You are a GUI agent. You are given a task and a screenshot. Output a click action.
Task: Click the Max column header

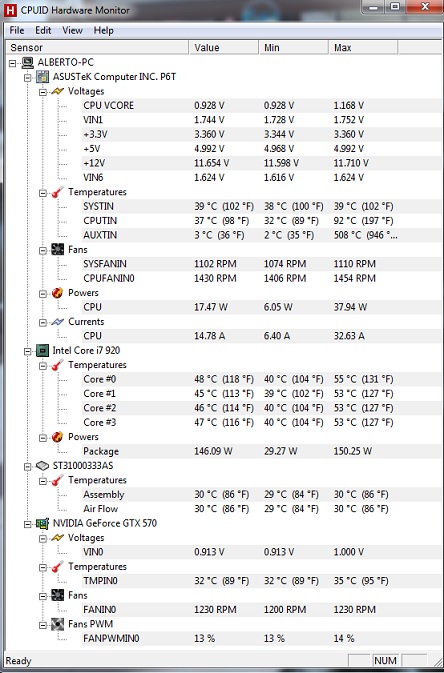(x=363, y=48)
